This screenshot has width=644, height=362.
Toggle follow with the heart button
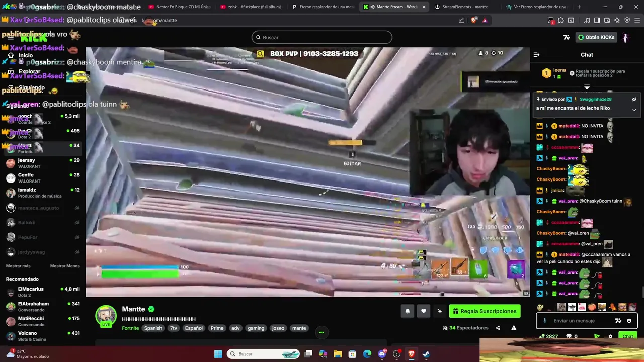click(x=423, y=311)
